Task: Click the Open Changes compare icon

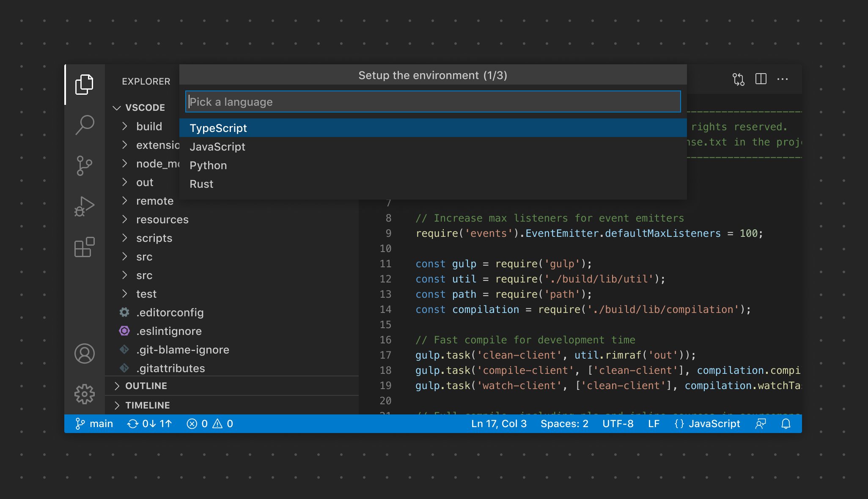Action: tap(739, 79)
